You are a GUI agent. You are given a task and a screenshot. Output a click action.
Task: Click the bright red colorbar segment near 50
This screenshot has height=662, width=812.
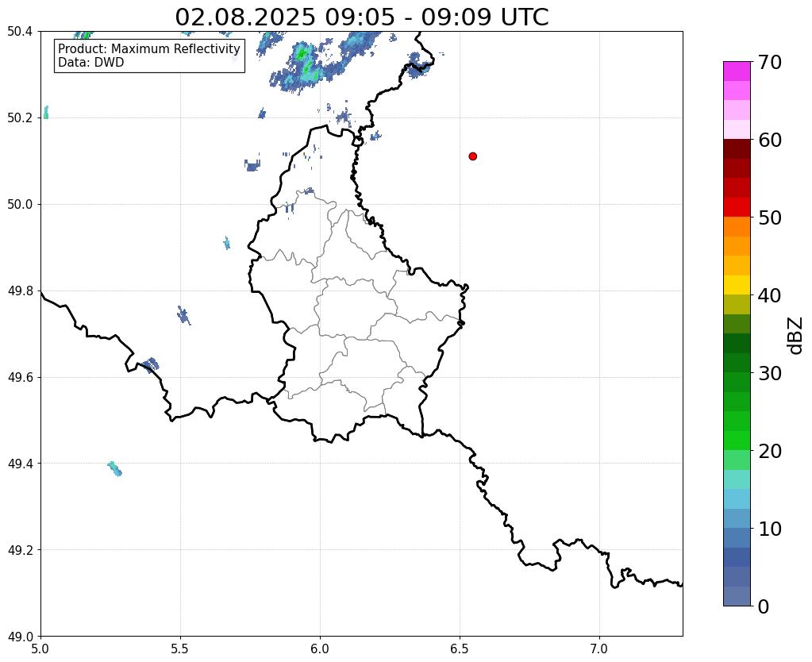737,207
